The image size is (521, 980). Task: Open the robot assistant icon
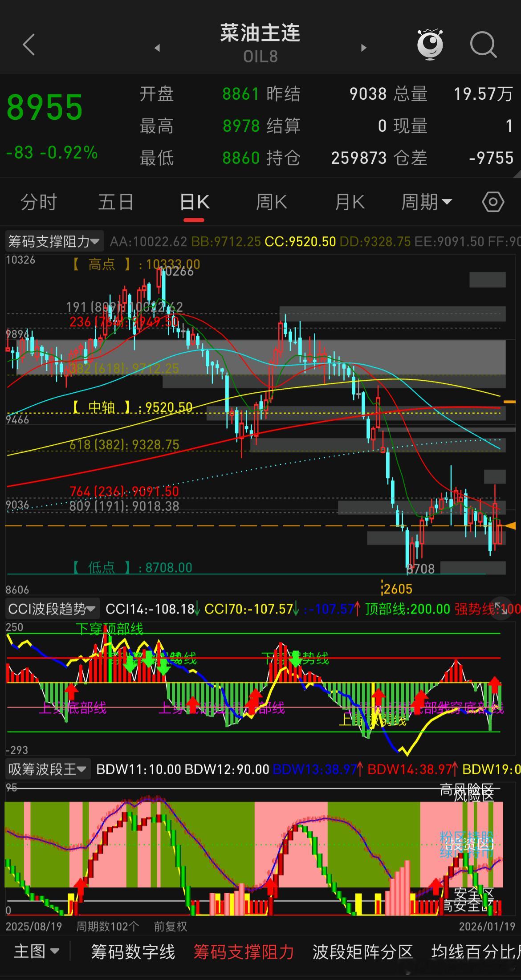pos(430,44)
